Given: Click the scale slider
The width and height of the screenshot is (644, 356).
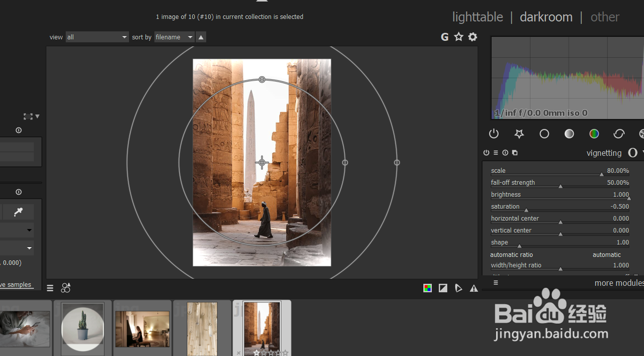Looking at the screenshot, I should [560, 171].
